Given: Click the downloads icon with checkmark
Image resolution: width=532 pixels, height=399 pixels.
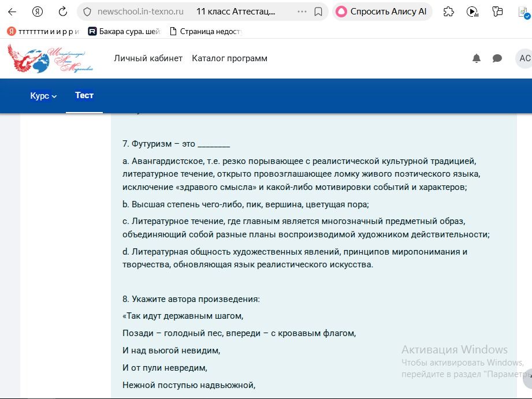Looking at the screenshot, I should [x=524, y=13].
